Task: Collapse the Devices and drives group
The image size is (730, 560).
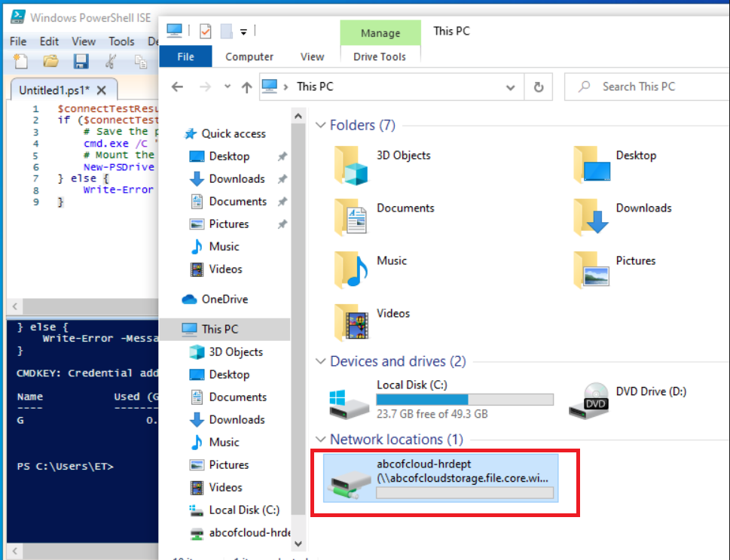Action: pyautogui.click(x=321, y=362)
